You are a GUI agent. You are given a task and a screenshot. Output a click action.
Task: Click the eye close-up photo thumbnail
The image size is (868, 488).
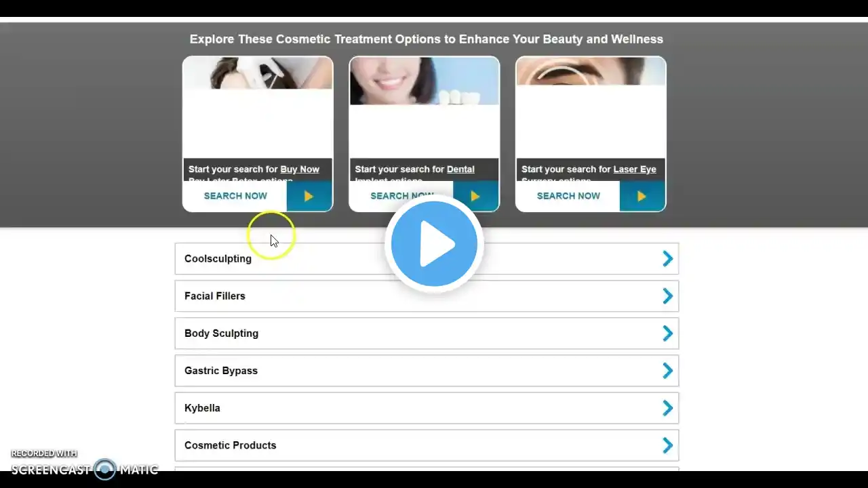coord(591,71)
